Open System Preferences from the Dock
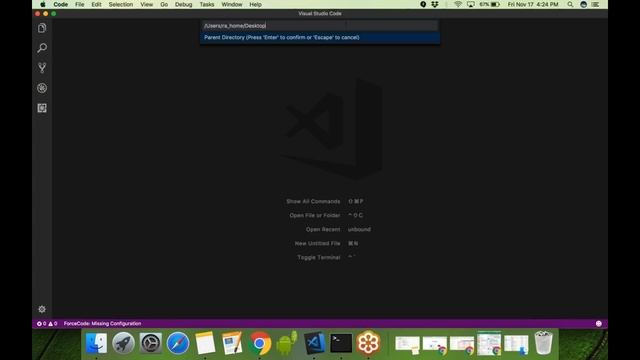This screenshot has height=360, width=640. tap(151, 343)
